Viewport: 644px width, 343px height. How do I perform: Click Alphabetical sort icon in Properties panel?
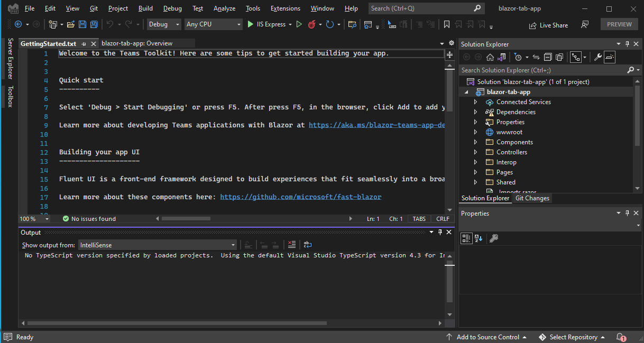(479, 238)
